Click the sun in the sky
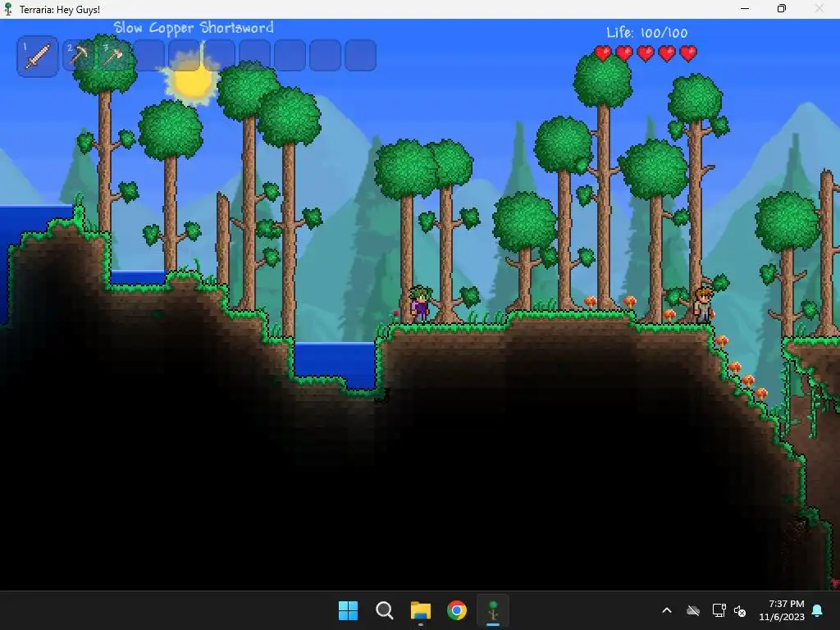 192,81
